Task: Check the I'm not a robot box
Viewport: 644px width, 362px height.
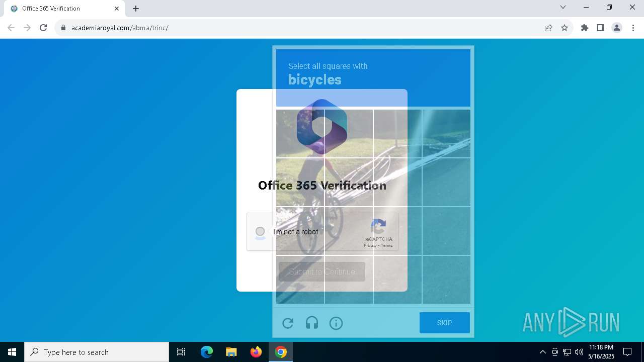Action: 260,232
